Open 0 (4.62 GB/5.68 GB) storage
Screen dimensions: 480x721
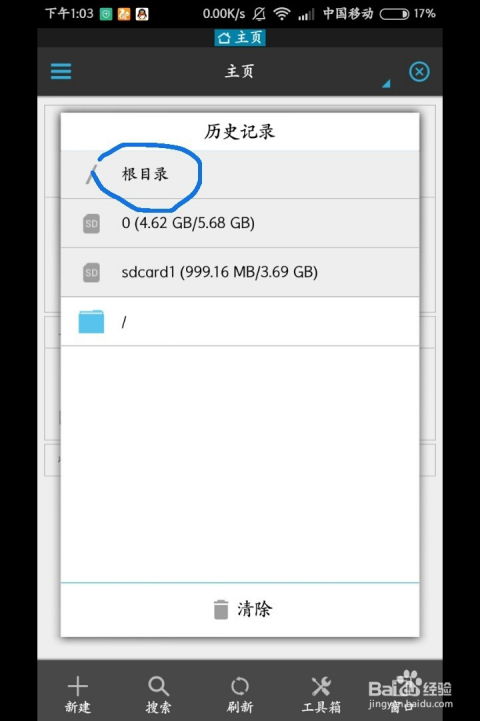(x=240, y=223)
